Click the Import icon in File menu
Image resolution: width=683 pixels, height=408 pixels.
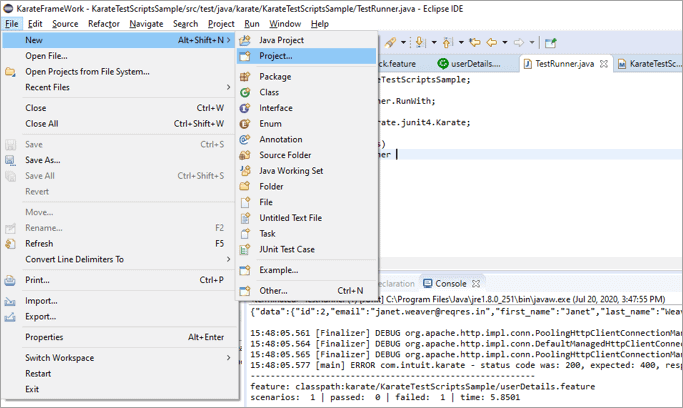click(x=10, y=301)
